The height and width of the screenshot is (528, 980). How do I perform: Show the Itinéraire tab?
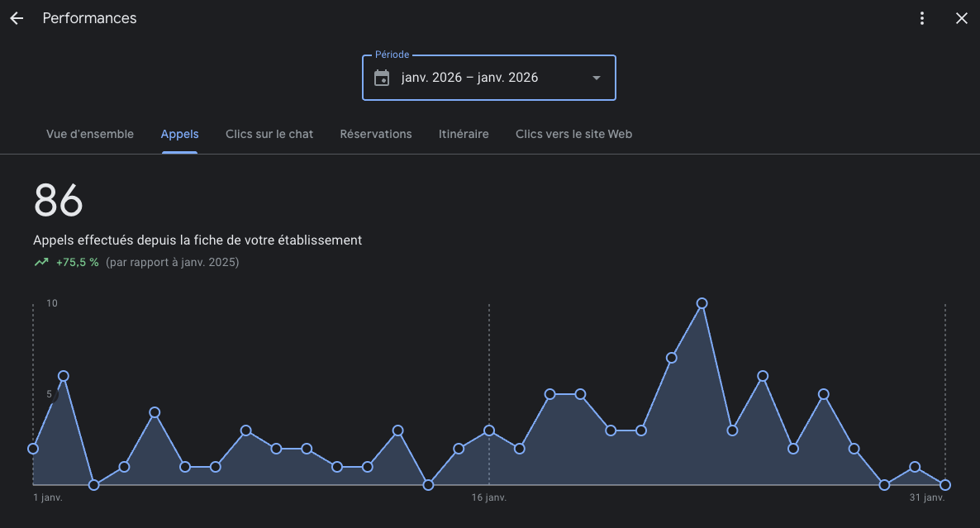click(x=464, y=134)
